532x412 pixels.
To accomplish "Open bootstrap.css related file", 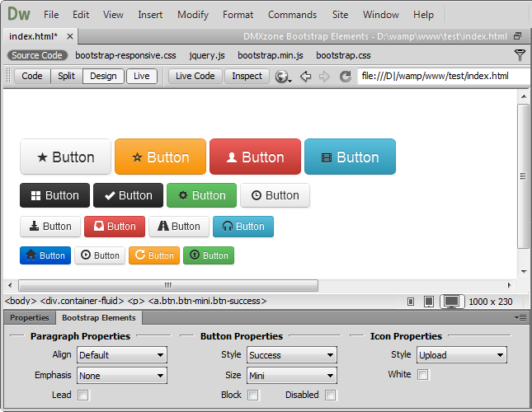I will (x=343, y=55).
